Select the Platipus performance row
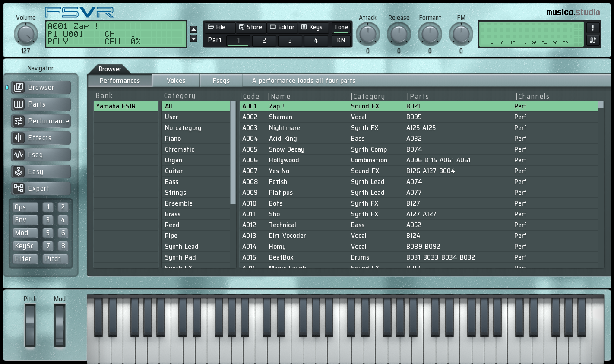 (418, 193)
